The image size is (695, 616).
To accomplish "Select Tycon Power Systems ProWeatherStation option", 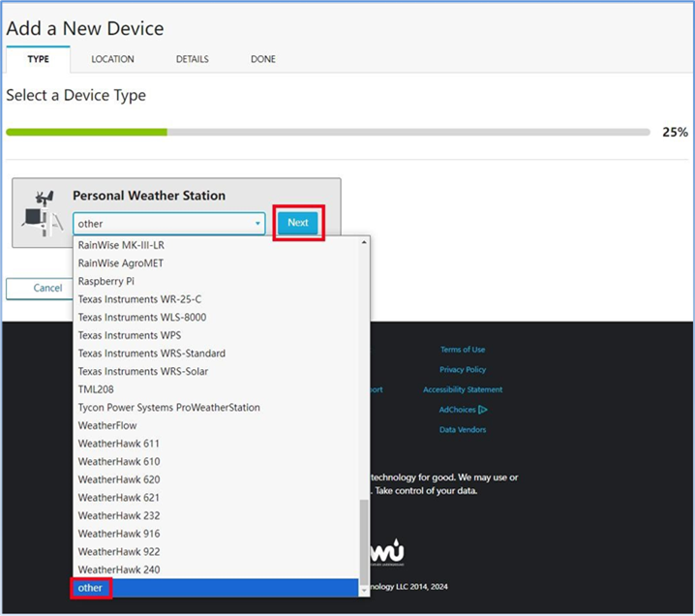I will 216,408.
